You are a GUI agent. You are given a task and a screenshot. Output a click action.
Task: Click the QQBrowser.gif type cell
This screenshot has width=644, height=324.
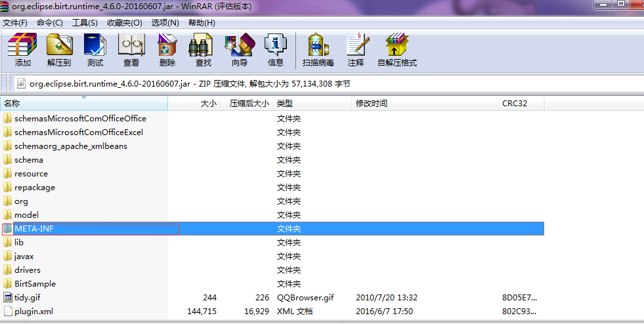point(305,297)
